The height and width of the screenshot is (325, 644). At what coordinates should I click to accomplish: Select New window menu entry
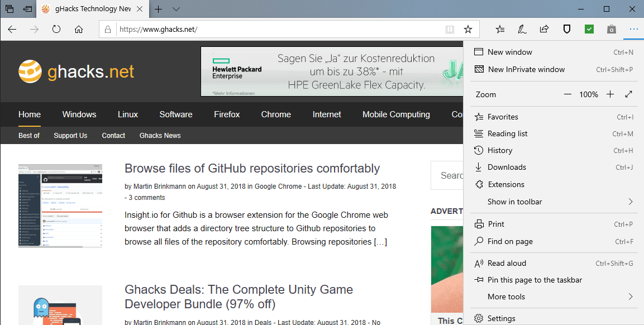pyautogui.click(x=554, y=52)
